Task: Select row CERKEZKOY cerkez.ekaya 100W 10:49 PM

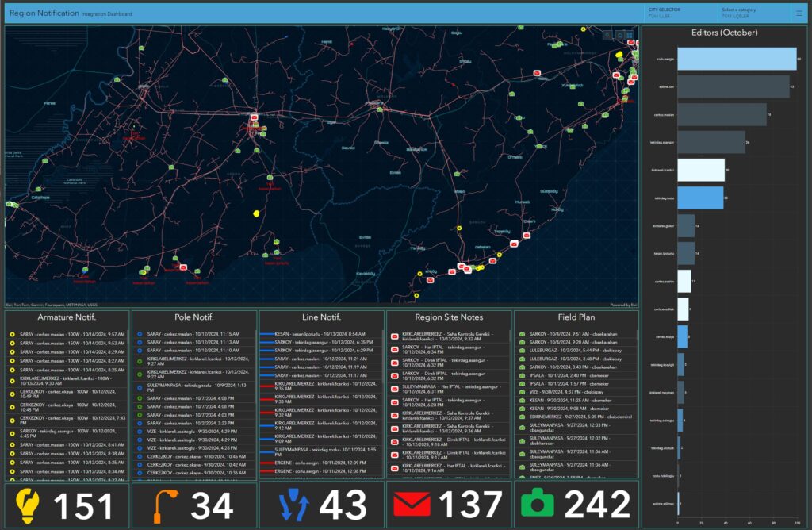Action: [x=67, y=394]
